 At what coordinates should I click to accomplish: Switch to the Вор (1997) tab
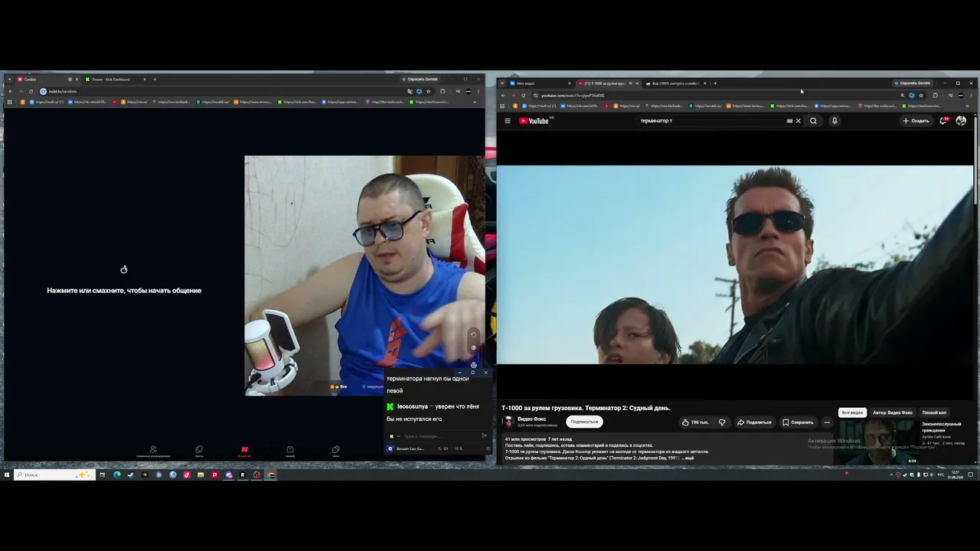675,83
